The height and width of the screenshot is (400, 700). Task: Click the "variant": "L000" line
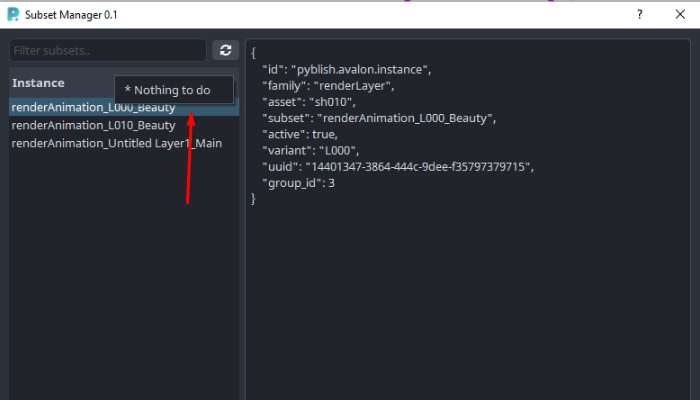(x=310, y=150)
